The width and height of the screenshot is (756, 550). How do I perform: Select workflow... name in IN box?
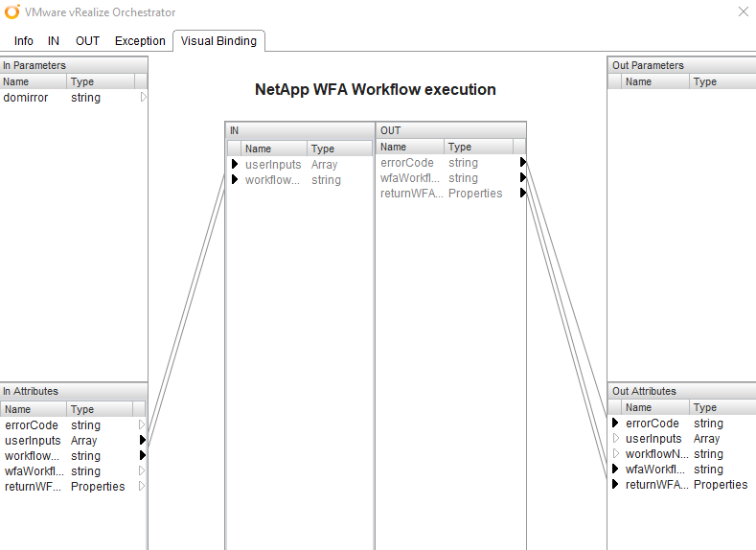pyautogui.click(x=272, y=180)
